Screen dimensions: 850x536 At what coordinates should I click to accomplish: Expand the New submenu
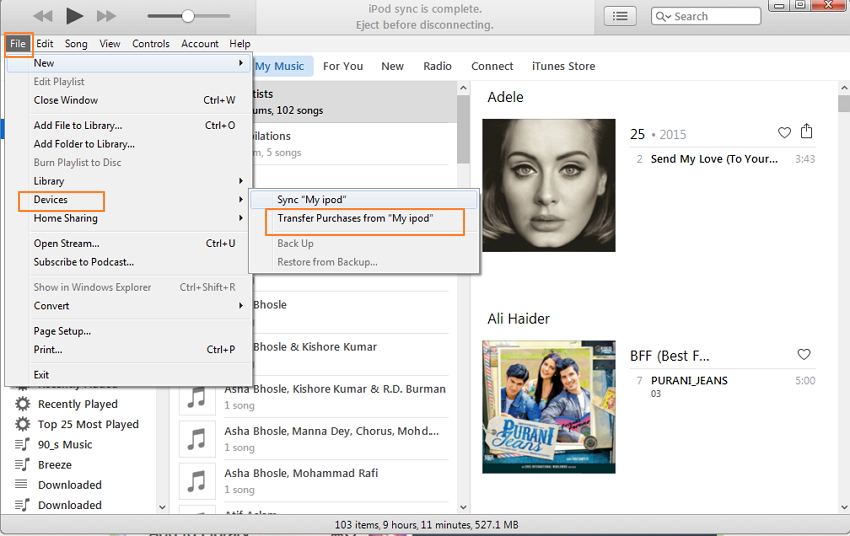(128, 63)
